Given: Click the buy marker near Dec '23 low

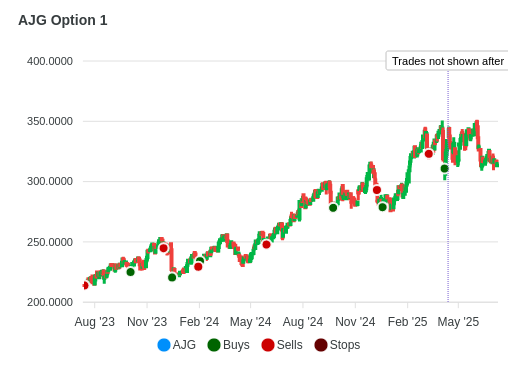Looking at the screenshot, I should pos(172,278).
